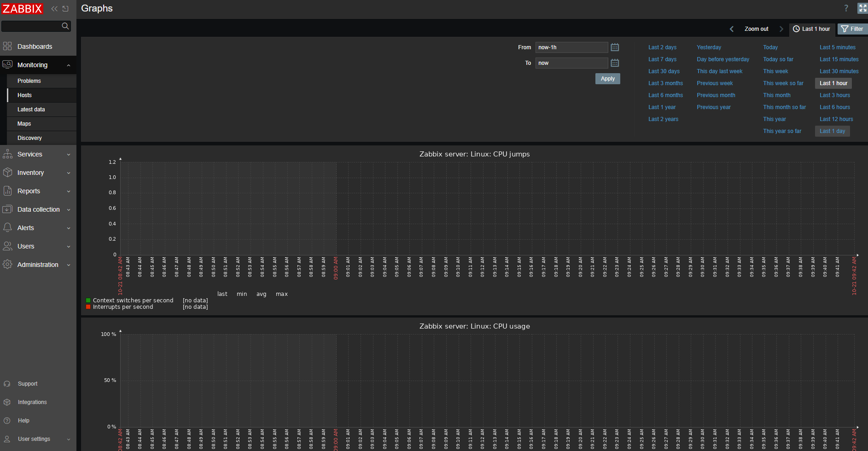Expand the Data collection section
Viewport: 868px width, 451px height.
tap(38, 209)
